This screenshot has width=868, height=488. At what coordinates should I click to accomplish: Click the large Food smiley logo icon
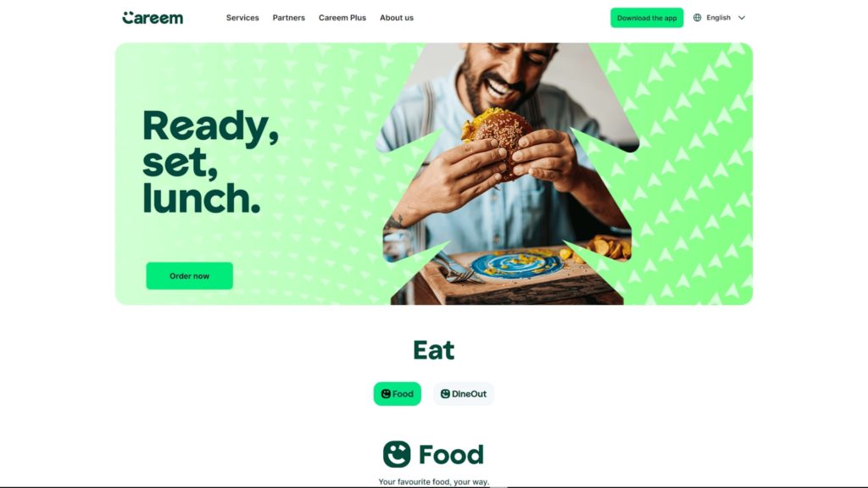(397, 454)
